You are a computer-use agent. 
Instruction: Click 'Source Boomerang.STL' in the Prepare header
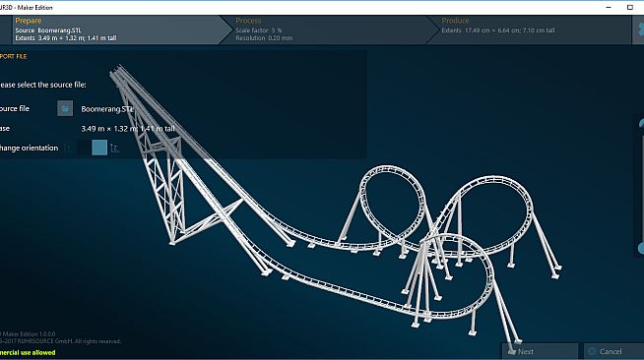tap(48, 30)
